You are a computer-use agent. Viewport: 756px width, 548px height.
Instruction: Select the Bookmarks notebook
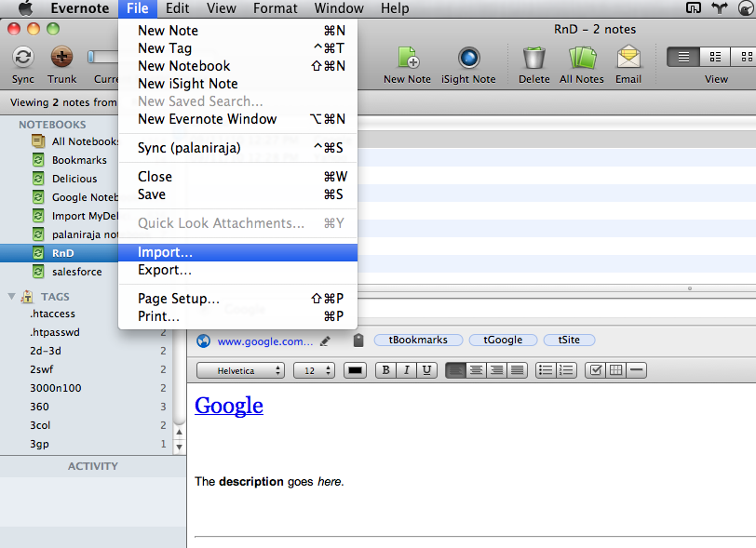pos(79,160)
